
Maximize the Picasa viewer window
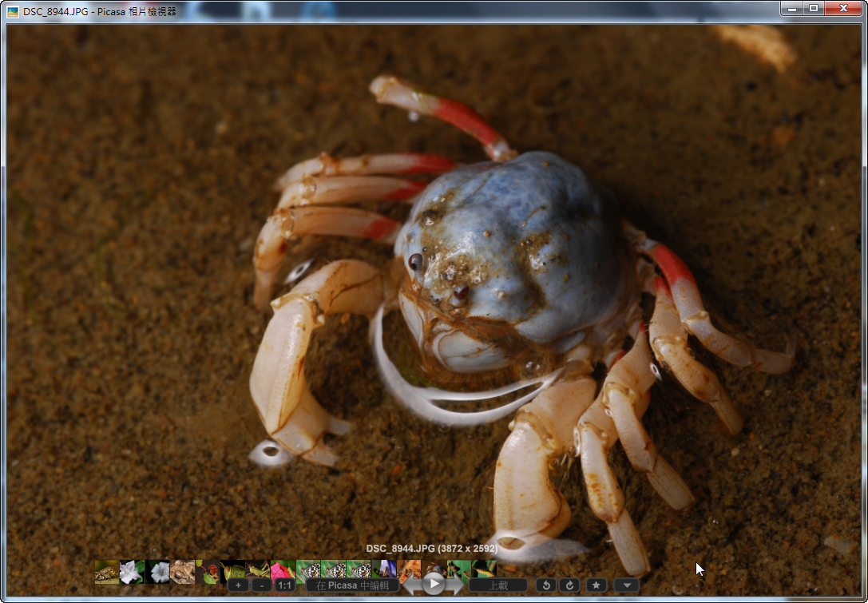(814, 8)
